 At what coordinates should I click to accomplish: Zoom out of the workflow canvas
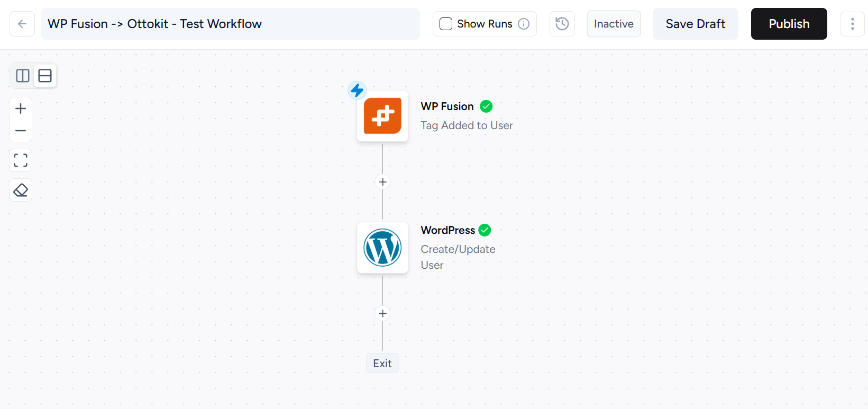click(x=21, y=131)
